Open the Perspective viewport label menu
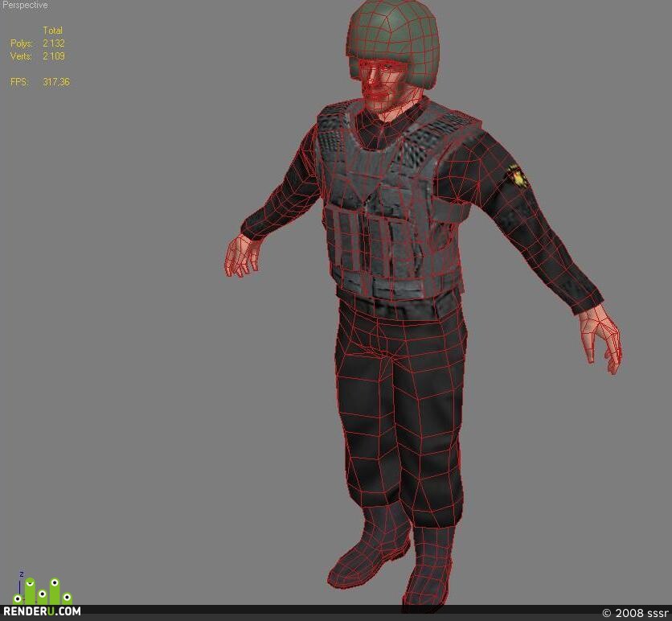 (24, 5)
